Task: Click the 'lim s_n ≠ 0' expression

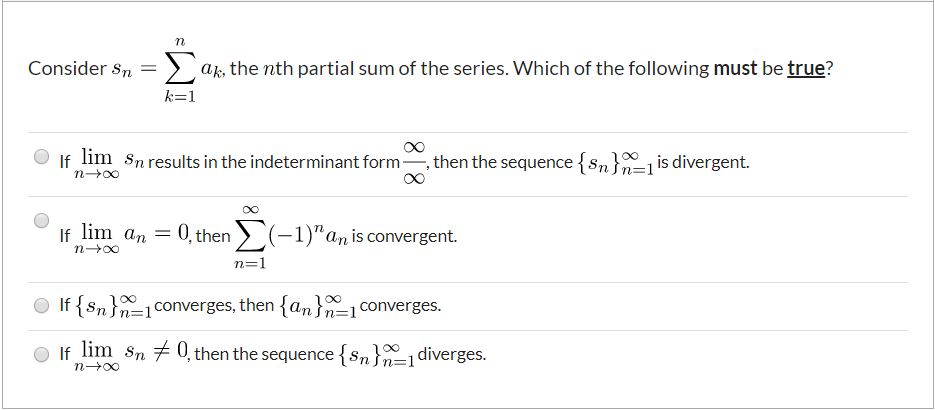Action: [131, 356]
